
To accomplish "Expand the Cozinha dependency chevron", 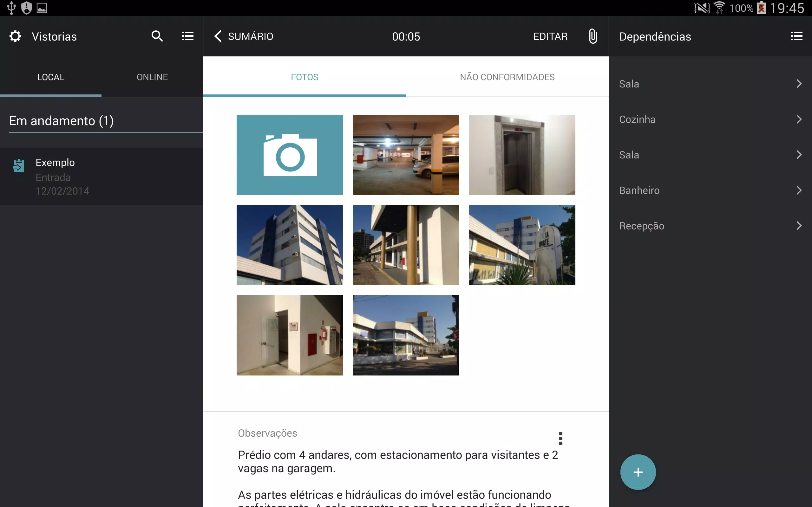I will (799, 119).
